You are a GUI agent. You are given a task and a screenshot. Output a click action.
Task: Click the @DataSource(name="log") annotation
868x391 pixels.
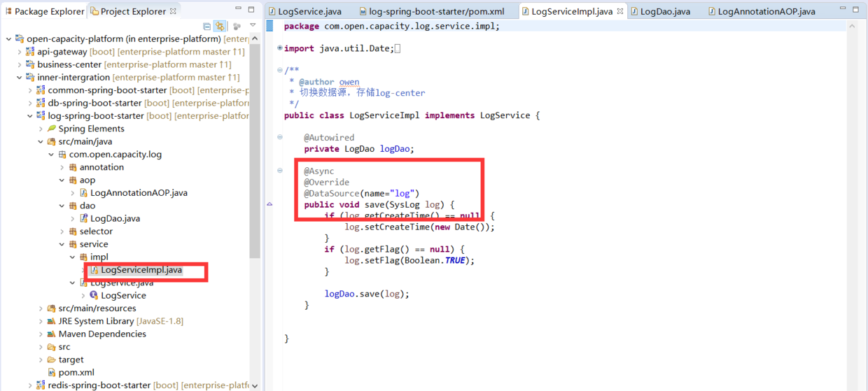tap(362, 193)
